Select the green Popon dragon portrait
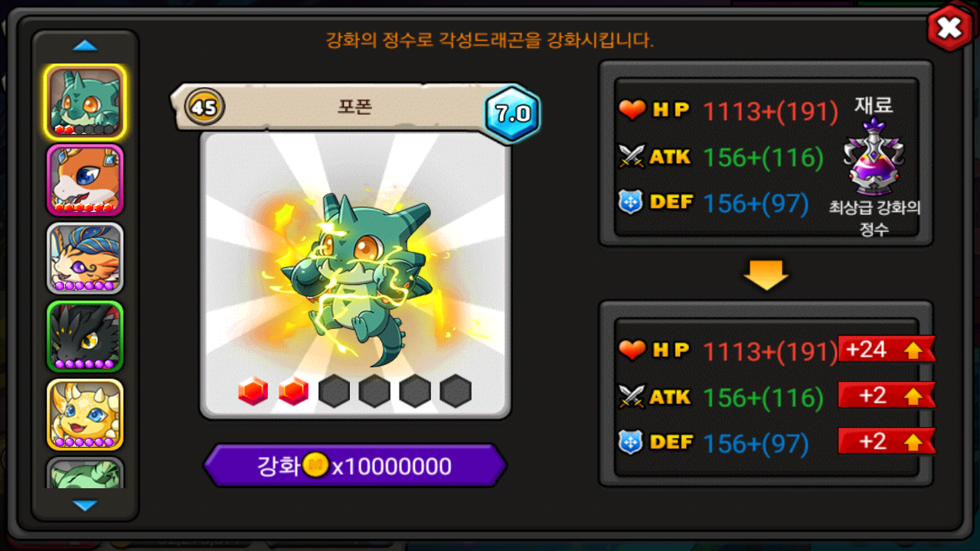 (x=85, y=102)
